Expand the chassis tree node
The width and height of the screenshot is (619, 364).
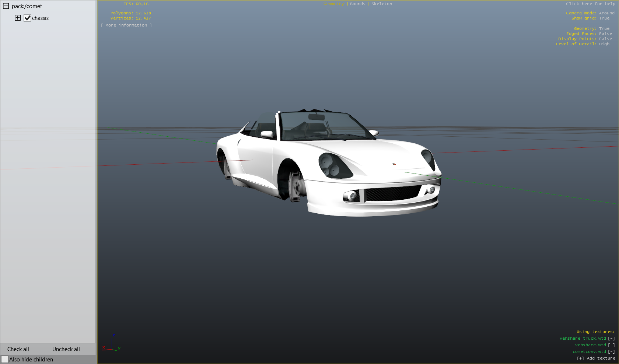point(18,18)
